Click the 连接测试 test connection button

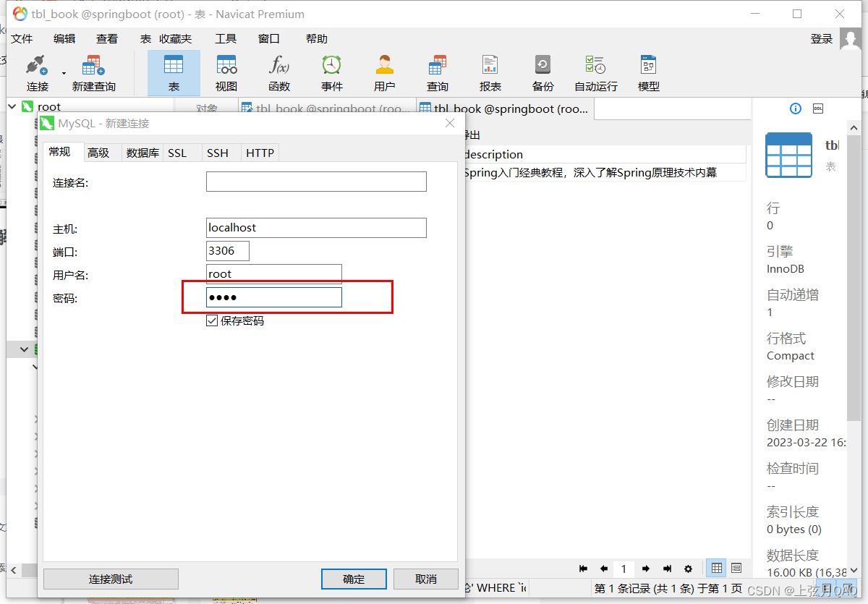coord(110,579)
